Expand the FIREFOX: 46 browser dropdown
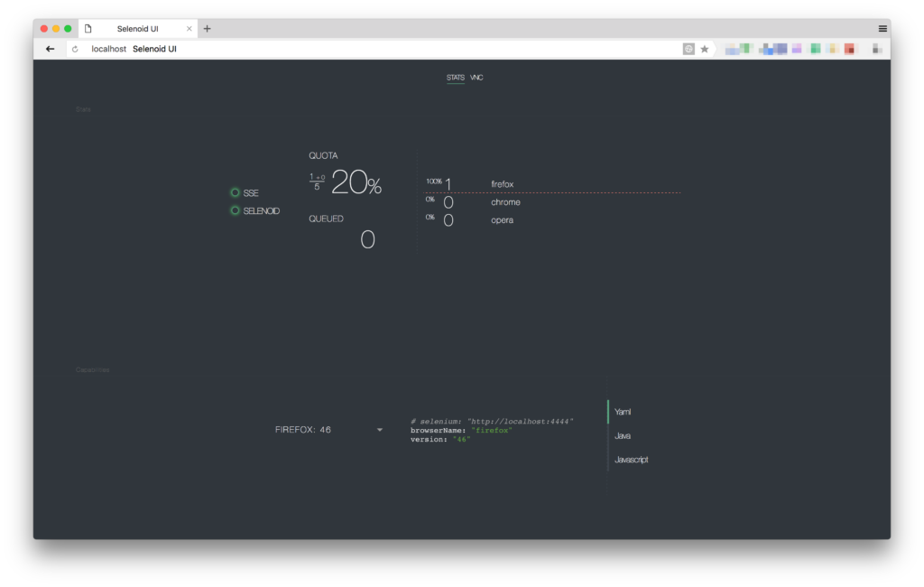This screenshot has height=587, width=924. click(x=328, y=430)
